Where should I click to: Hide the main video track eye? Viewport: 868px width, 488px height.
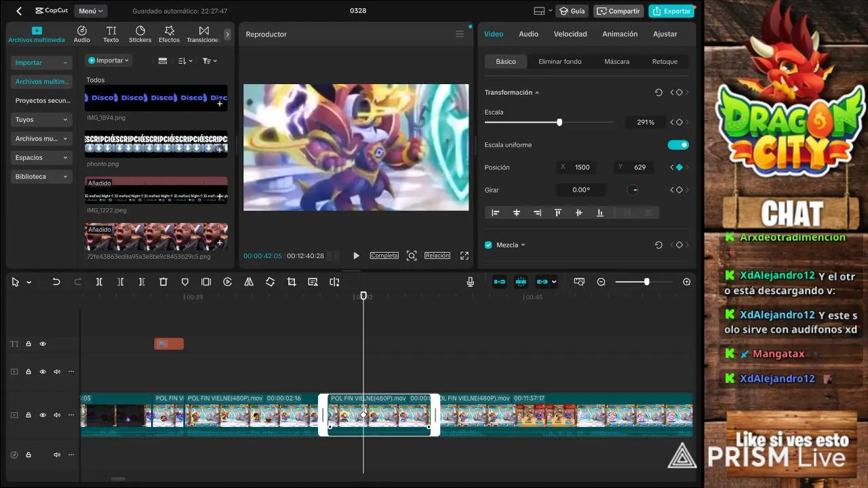pyautogui.click(x=43, y=415)
